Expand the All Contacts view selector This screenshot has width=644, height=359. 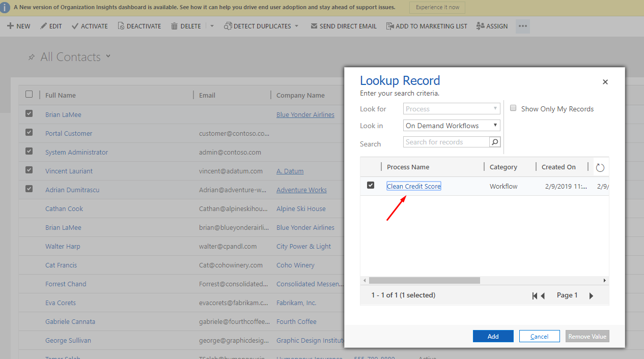pos(108,56)
